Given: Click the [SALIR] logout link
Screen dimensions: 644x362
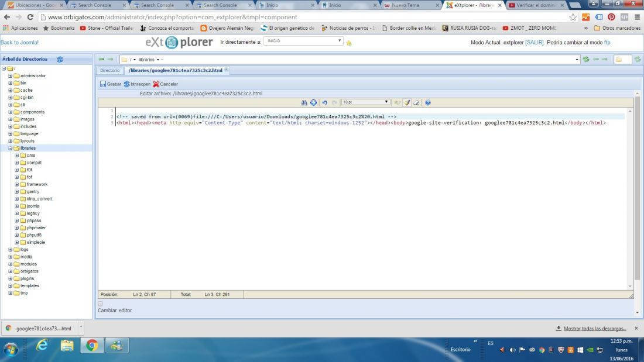Looking at the screenshot, I should (535, 42).
